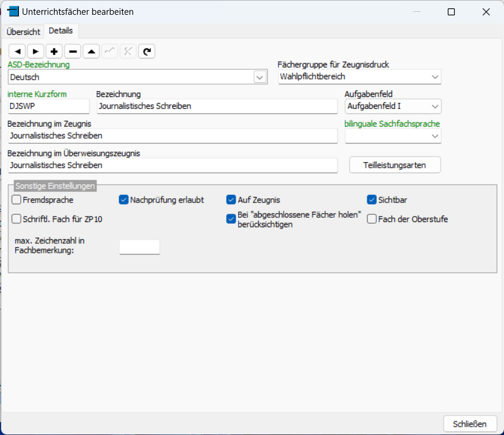Viewport: 504px width, 435px height.
Task: Click the grayed-out cancel X icon
Action: (129, 51)
